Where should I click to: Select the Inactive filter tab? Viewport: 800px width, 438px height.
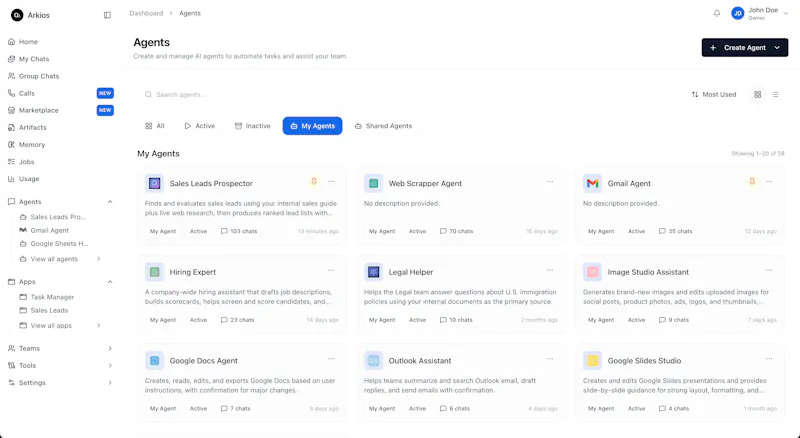pyautogui.click(x=253, y=126)
